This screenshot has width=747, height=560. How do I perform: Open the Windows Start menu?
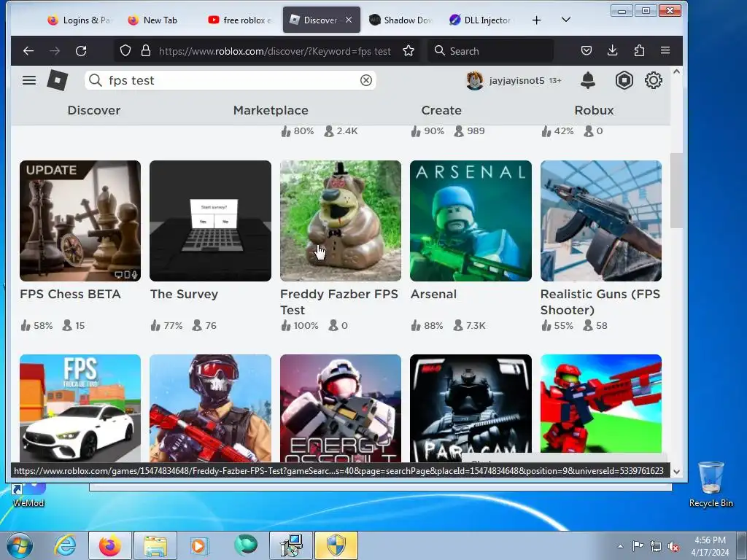click(x=20, y=545)
